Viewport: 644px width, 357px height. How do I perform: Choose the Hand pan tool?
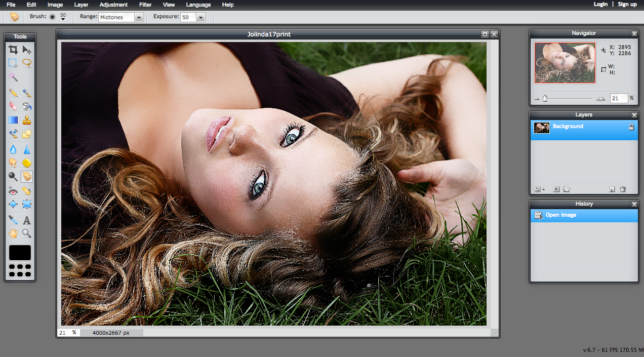click(13, 233)
